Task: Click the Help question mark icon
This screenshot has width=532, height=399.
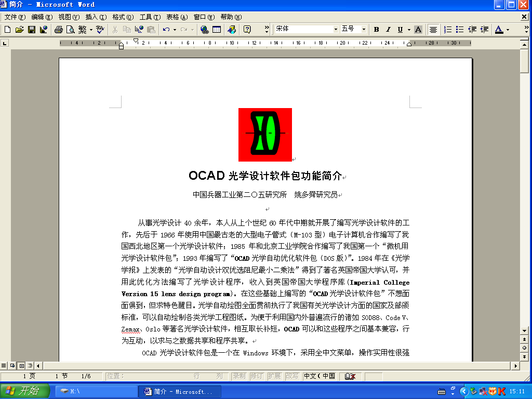Action: pyautogui.click(x=247, y=30)
